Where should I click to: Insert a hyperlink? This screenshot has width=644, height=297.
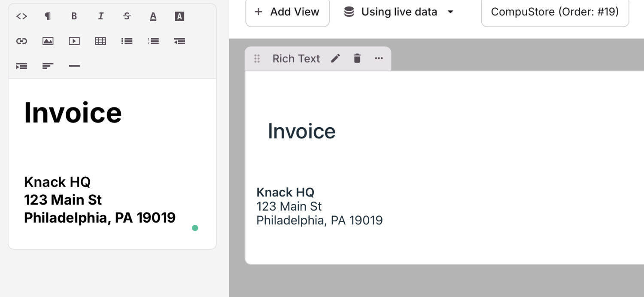(21, 41)
